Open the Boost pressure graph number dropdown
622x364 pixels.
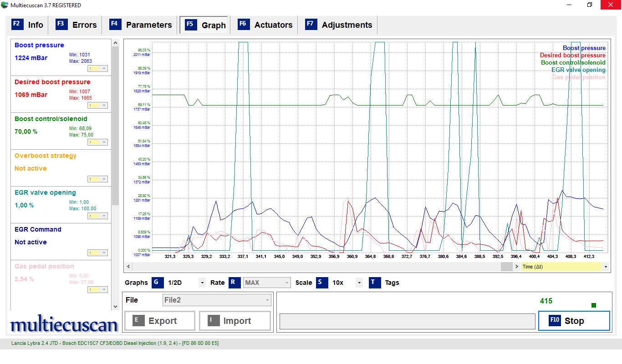click(x=97, y=69)
